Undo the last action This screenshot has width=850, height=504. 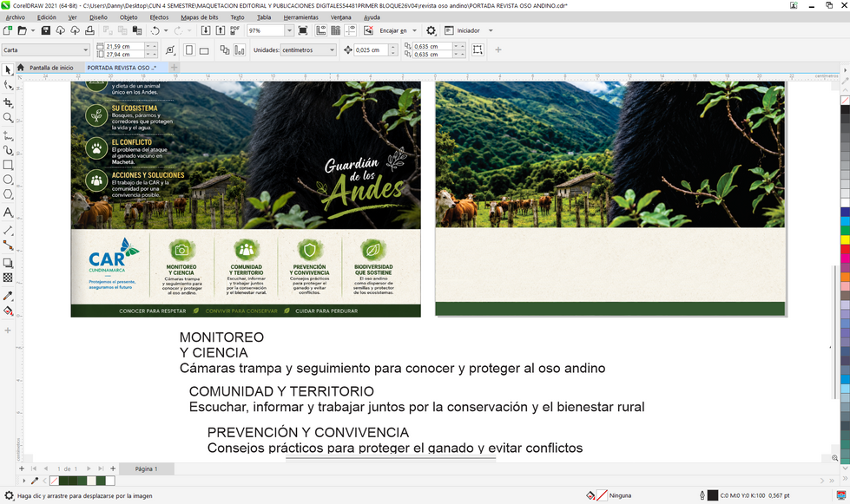[155, 31]
